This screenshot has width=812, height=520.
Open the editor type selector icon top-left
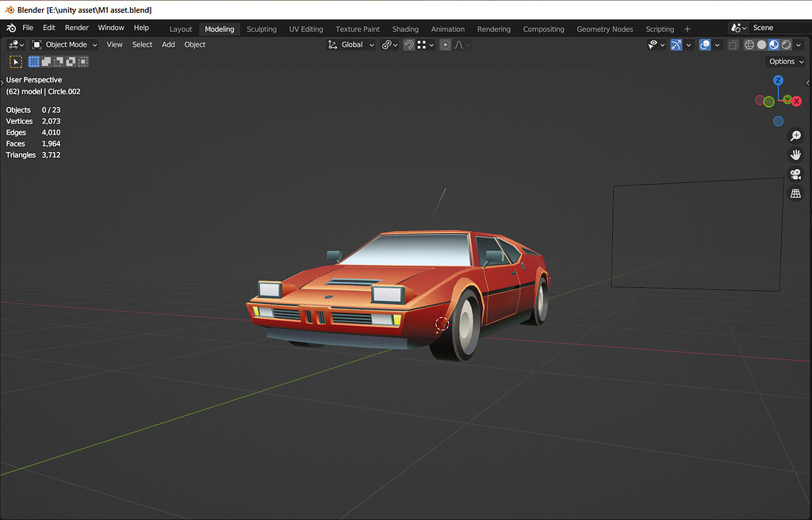pos(13,45)
